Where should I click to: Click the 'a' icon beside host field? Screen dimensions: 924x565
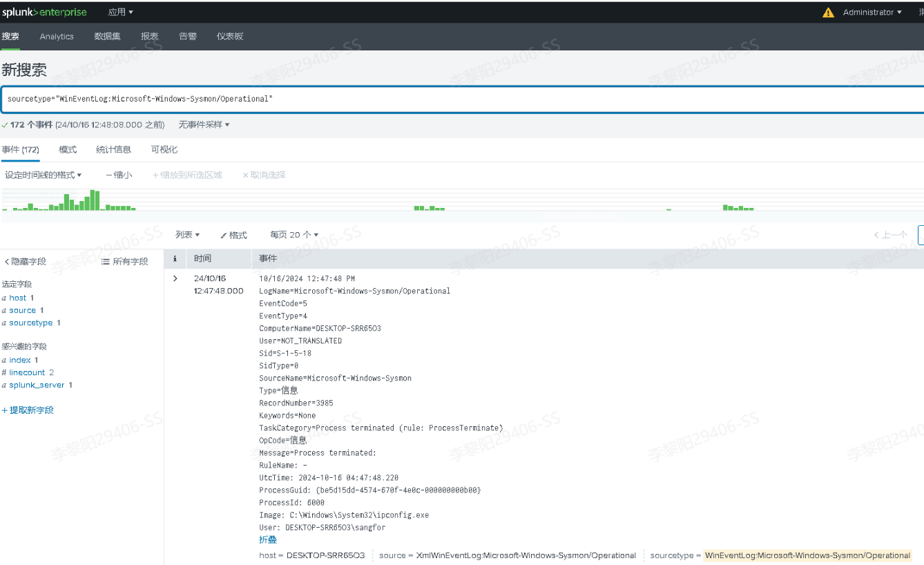pos(6,297)
